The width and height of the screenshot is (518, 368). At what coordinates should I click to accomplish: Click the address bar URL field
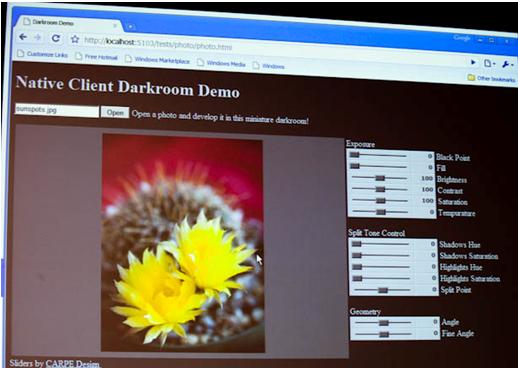point(158,43)
